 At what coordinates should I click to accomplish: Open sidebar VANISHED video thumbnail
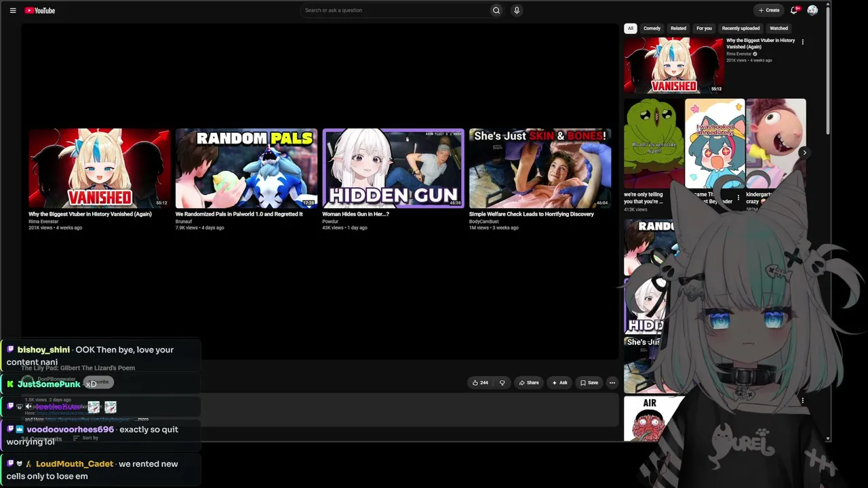674,65
